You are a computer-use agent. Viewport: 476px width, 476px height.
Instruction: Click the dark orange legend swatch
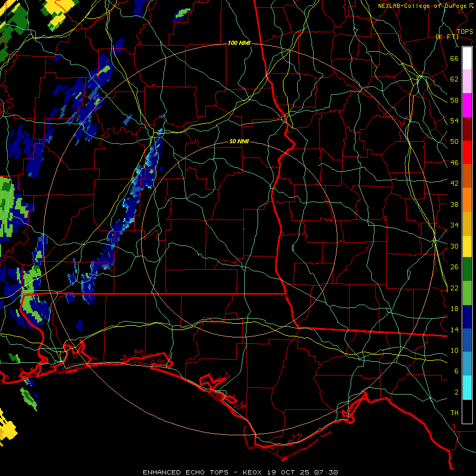[x=467, y=176]
